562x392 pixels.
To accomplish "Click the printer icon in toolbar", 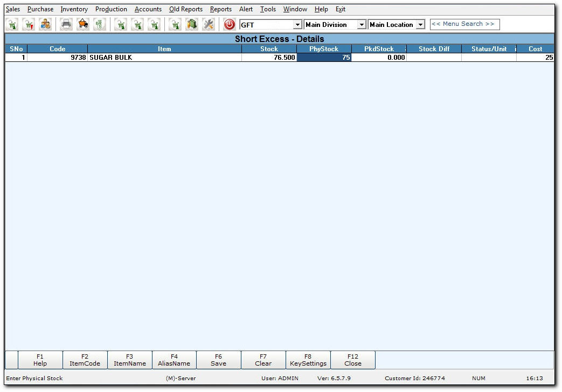I will pos(66,25).
